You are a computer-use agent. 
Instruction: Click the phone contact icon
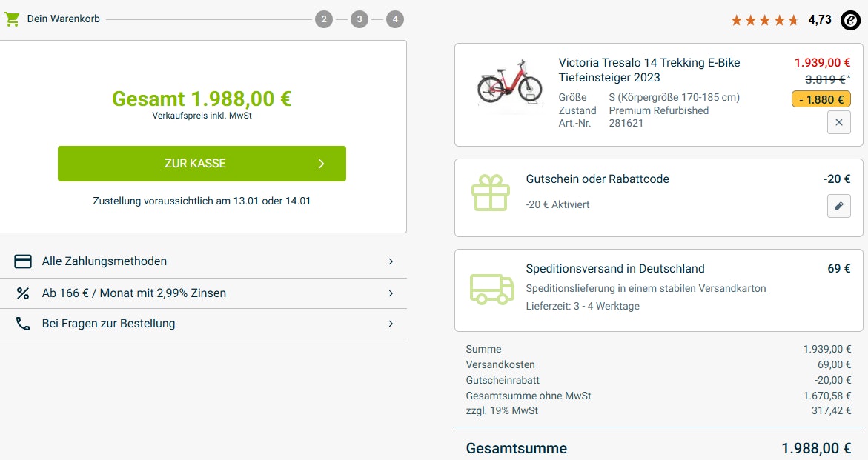pyautogui.click(x=23, y=324)
